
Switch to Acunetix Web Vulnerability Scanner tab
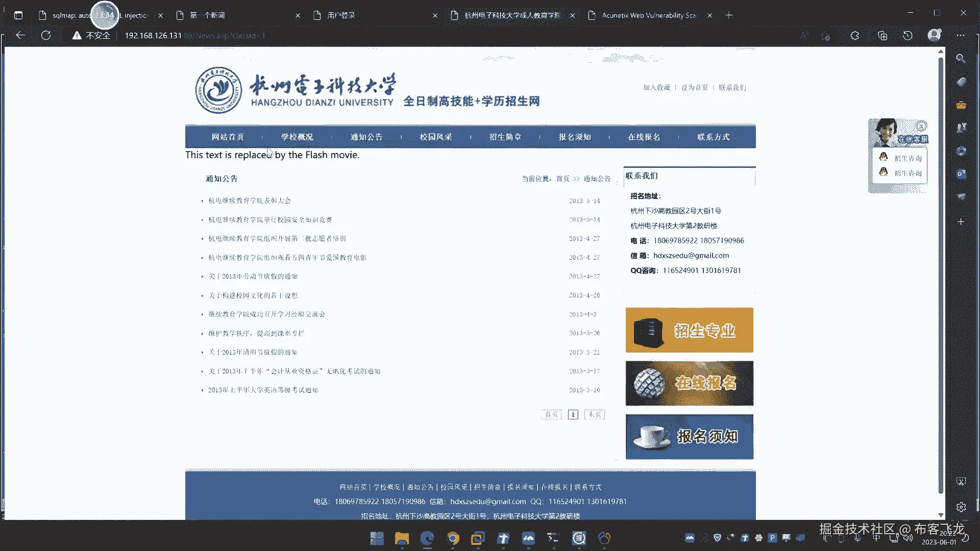pos(648,15)
